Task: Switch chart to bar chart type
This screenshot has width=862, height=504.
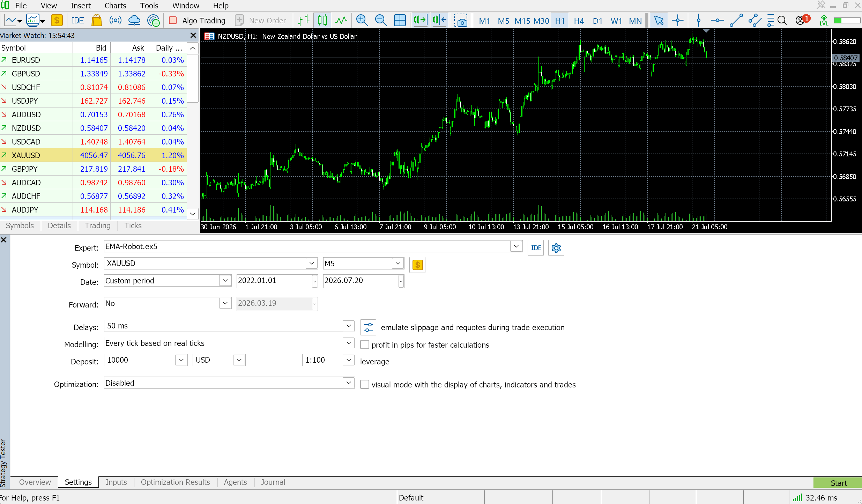Action: pyautogui.click(x=304, y=21)
